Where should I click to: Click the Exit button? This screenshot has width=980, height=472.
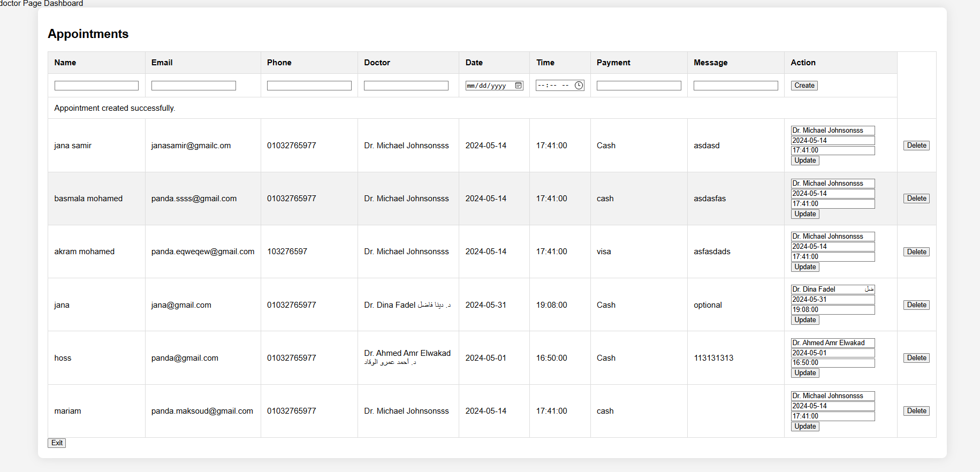click(57, 443)
